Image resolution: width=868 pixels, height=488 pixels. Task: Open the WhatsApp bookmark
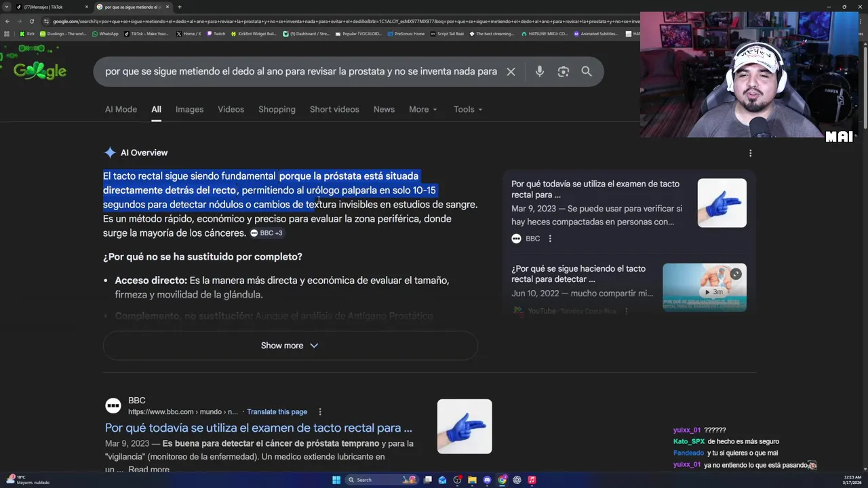tap(104, 33)
